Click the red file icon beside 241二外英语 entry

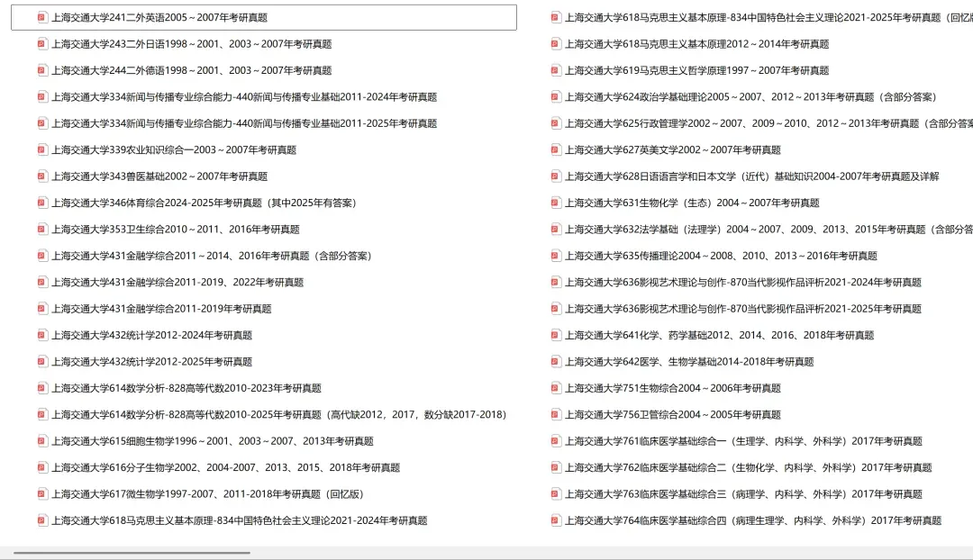click(41, 17)
